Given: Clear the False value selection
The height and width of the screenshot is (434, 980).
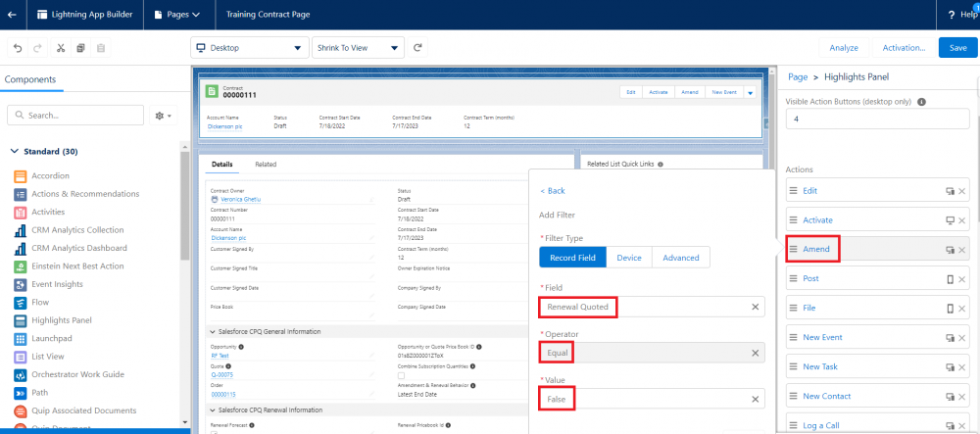Looking at the screenshot, I should click(x=755, y=399).
